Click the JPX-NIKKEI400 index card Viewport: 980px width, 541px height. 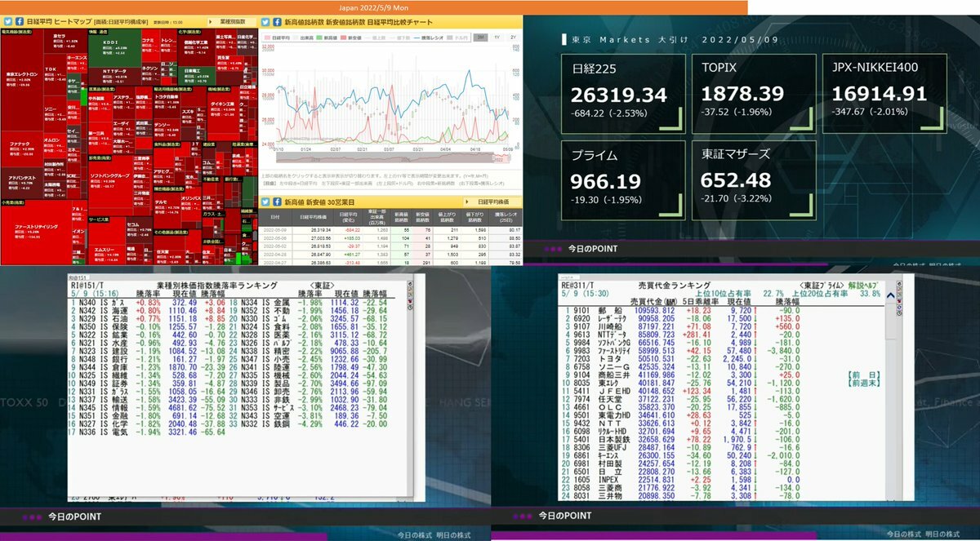(884, 92)
